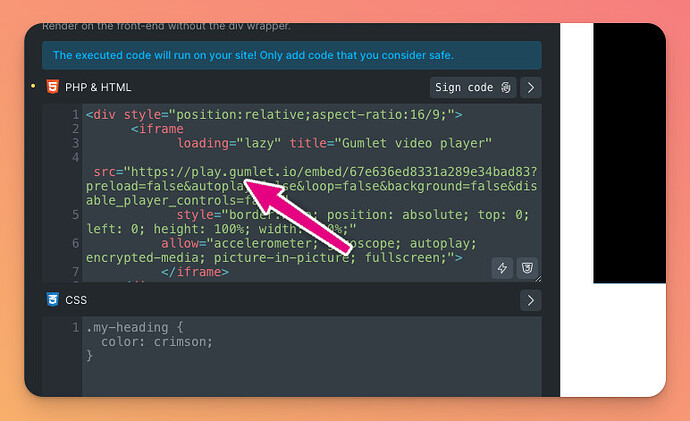Click code line 1 with div style
Image resolution: width=690 pixels, height=421 pixels.
coord(274,115)
